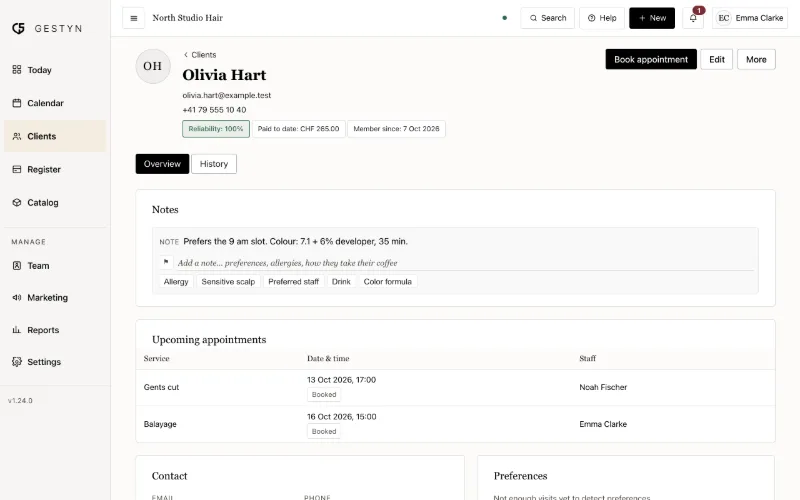The image size is (800, 500).
Task: Click the Service column header
Action: [156, 359]
